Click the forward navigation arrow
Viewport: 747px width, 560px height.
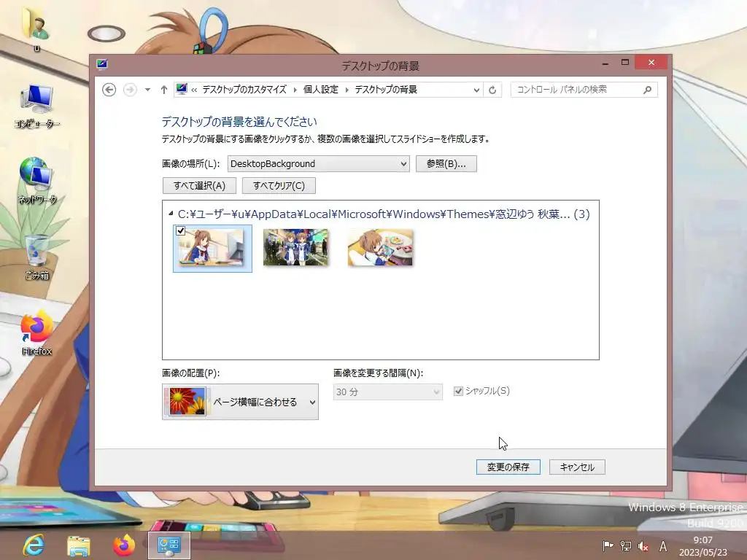pos(130,90)
